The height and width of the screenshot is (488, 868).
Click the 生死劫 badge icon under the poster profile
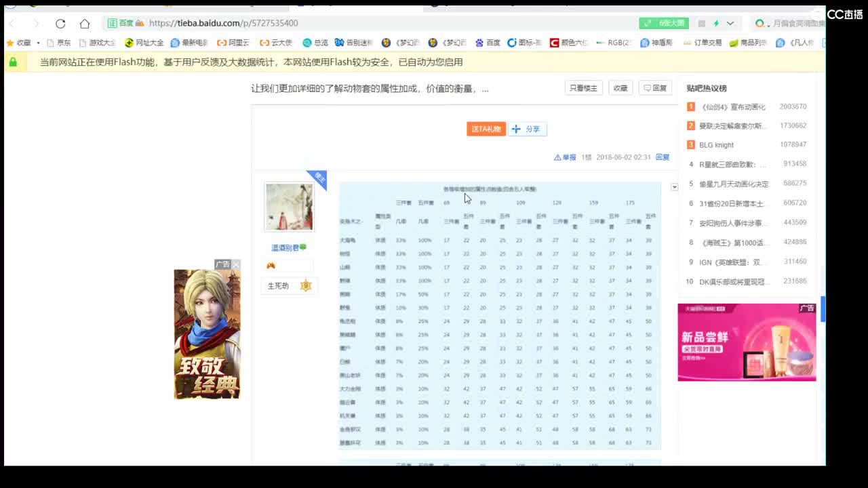click(306, 285)
